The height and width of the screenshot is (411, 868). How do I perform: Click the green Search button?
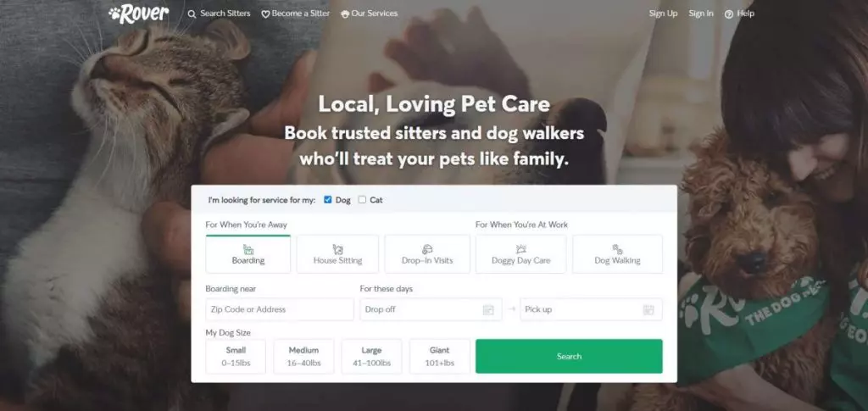point(569,356)
